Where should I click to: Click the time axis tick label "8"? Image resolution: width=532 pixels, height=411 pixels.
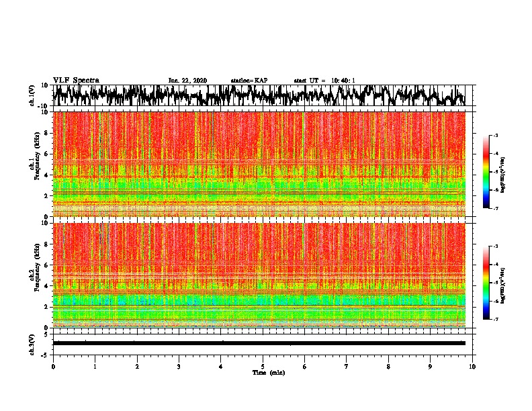point(388,367)
